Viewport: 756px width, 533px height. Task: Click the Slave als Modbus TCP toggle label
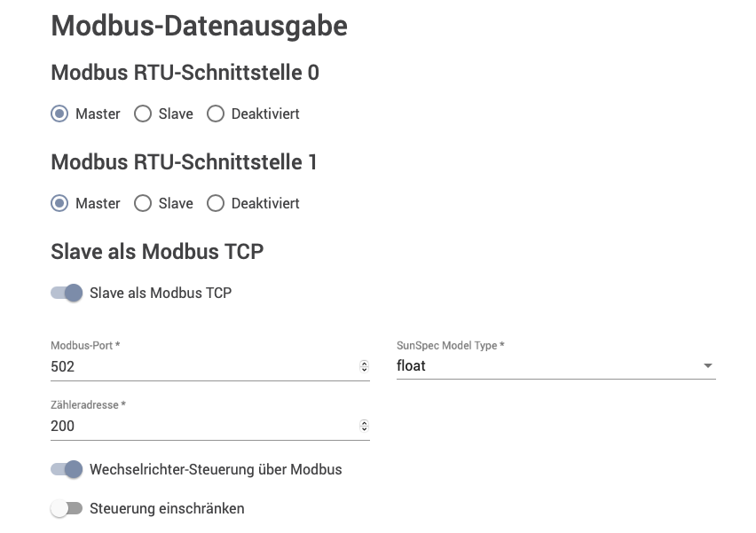coord(161,293)
